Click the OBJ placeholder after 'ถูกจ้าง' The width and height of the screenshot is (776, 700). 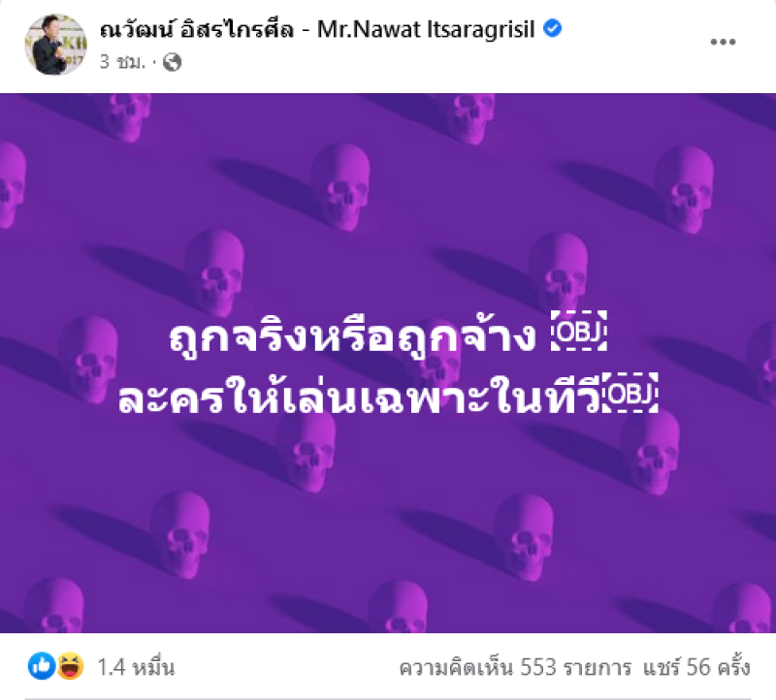pyautogui.click(x=579, y=331)
